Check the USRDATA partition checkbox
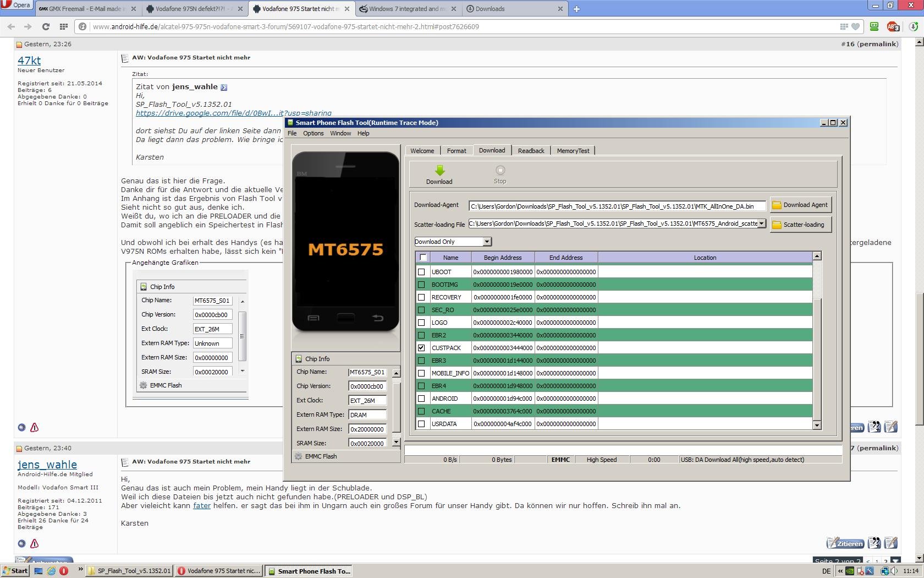This screenshot has height=578, width=924. [x=422, y=424]
